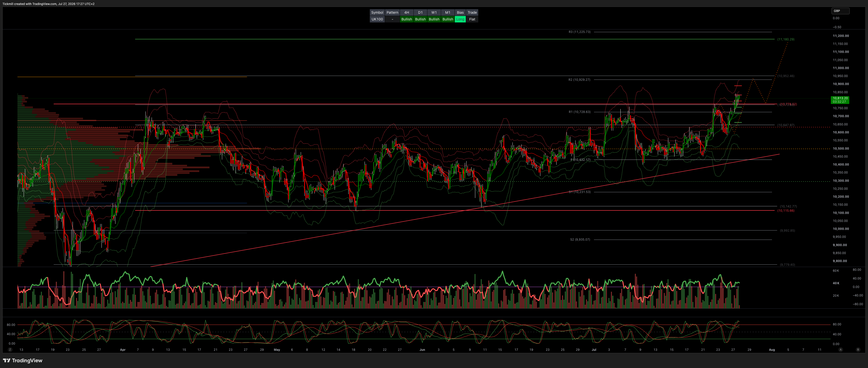Click the 11,000.00 price scale label
Viewport: 868px width, 368px height.
841,68
